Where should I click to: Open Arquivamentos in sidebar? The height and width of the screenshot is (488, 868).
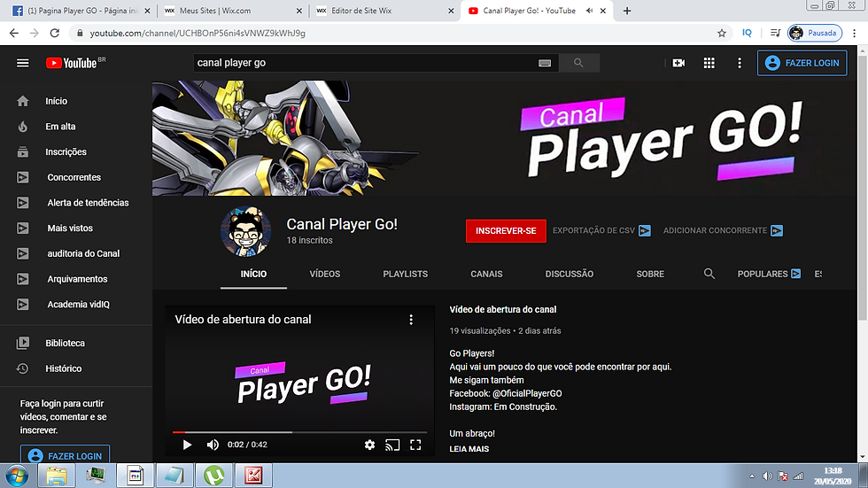tap(76, 279)
